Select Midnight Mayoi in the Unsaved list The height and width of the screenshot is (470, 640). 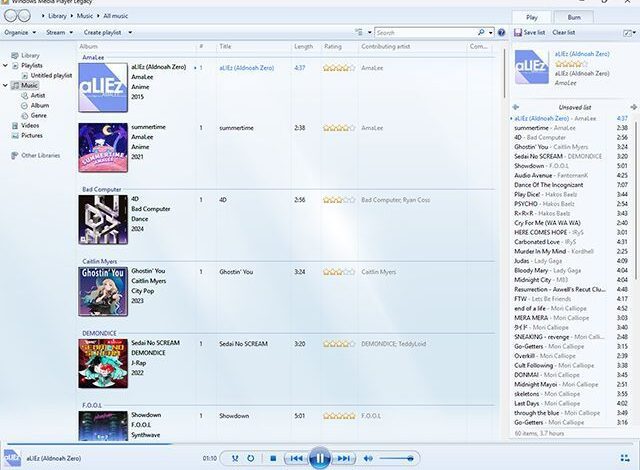tap(570, 384)
